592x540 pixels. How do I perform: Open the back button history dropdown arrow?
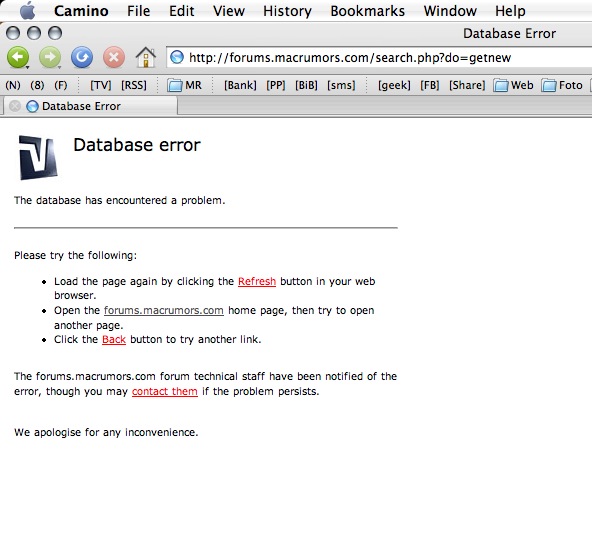tap(28, 67)
